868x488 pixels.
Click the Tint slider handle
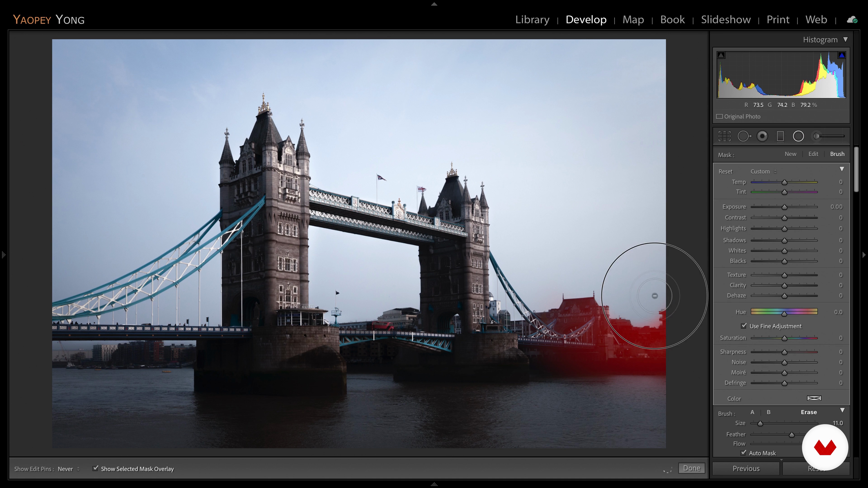click(784, 192)
